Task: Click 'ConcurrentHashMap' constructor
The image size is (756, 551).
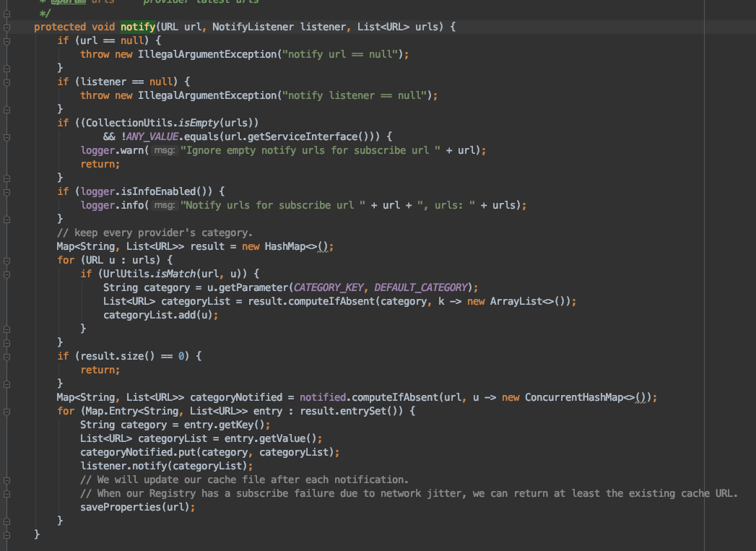Action: tap(574, 398)
